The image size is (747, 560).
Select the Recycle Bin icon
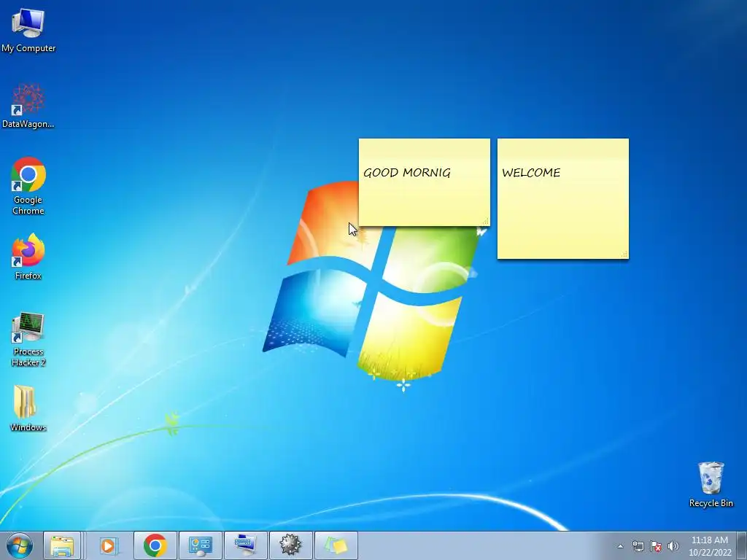click(711, 484)
